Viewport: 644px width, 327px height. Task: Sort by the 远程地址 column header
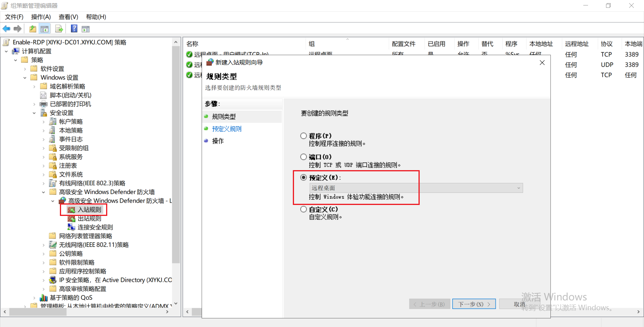[x=579, y=44]
